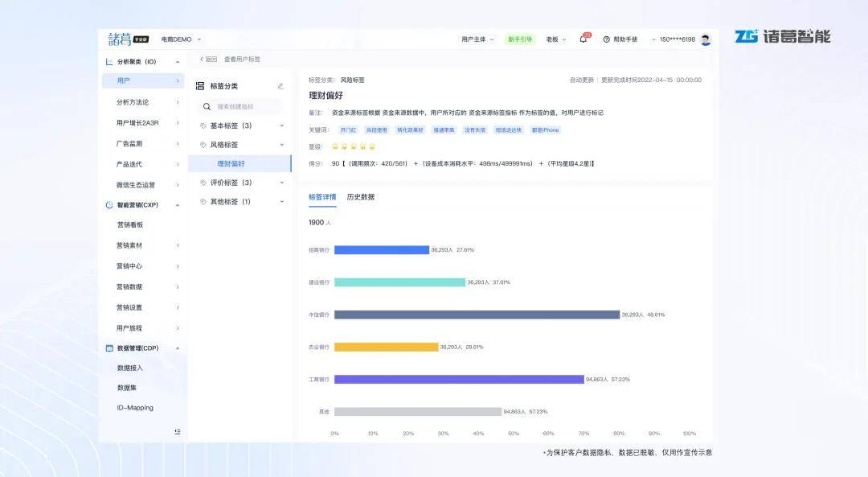Click the dark 中信银行 bar

click(477, 315)
